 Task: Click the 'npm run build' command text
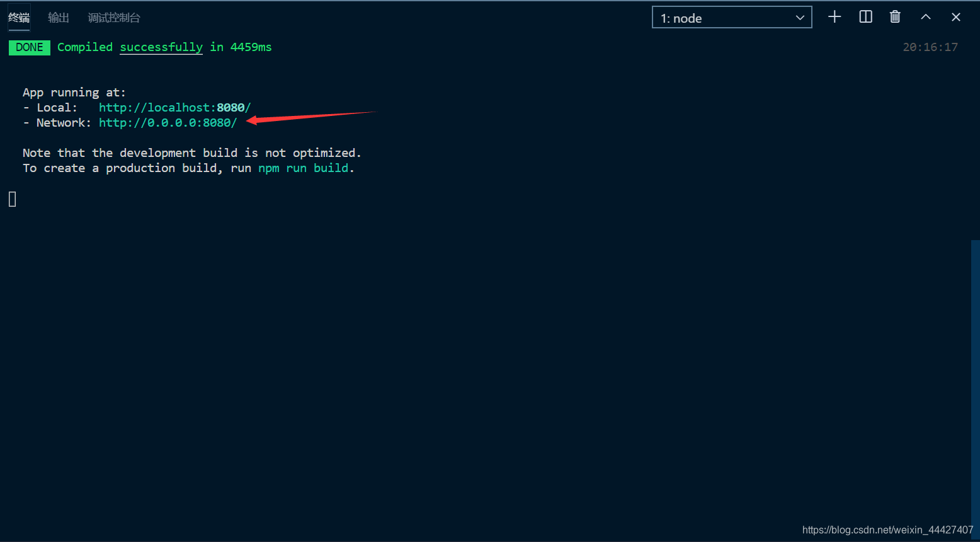point(304,168)
